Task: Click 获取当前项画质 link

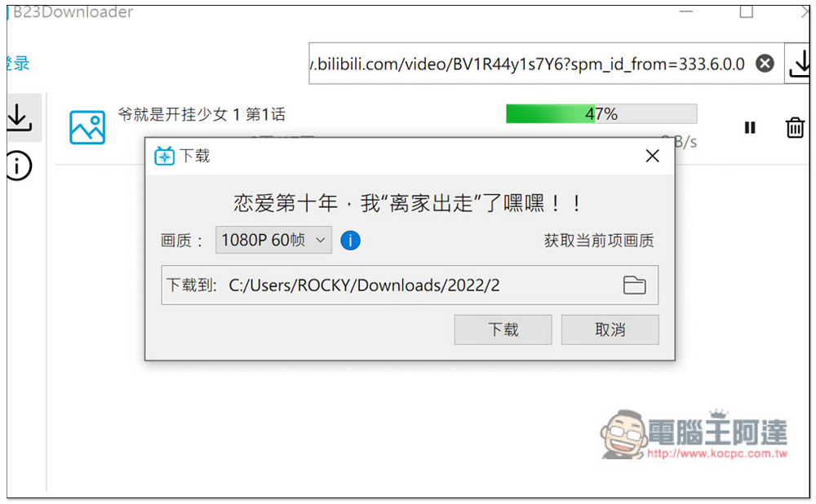Action: click(x=599, y=241)
